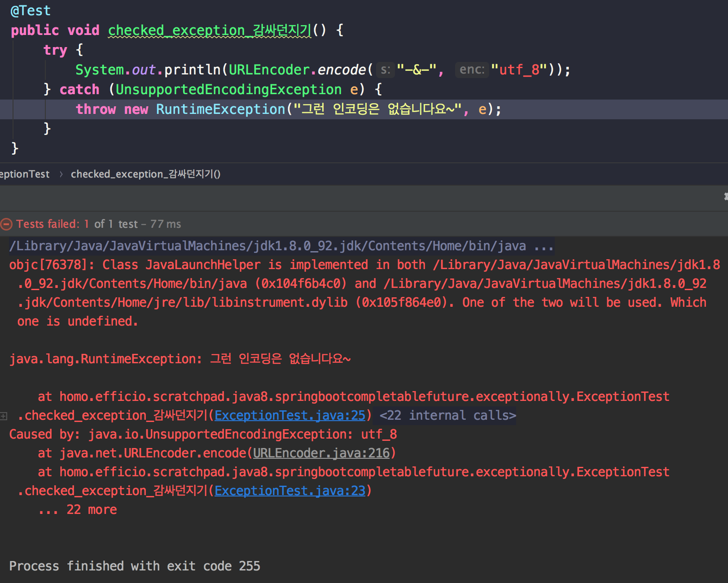Click the java command line path in console
This screenshot has width=728, height=583.
[x=281, y=246]
